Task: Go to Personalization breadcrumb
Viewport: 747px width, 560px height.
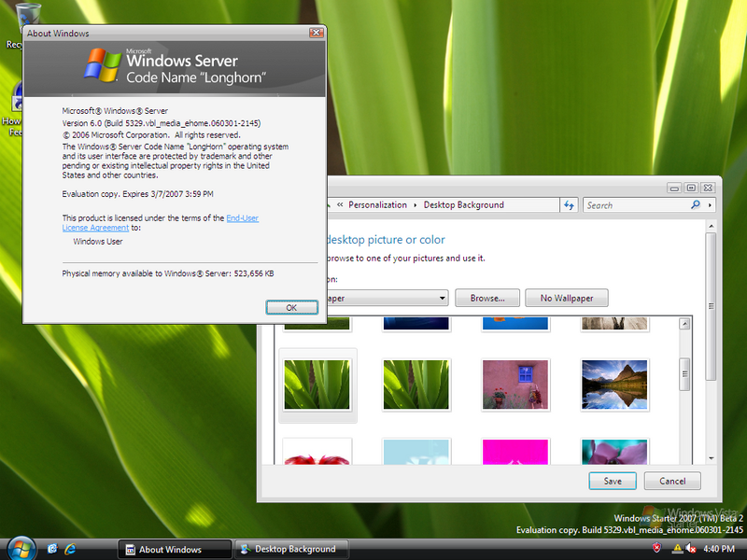Action: tap(377, 204)
